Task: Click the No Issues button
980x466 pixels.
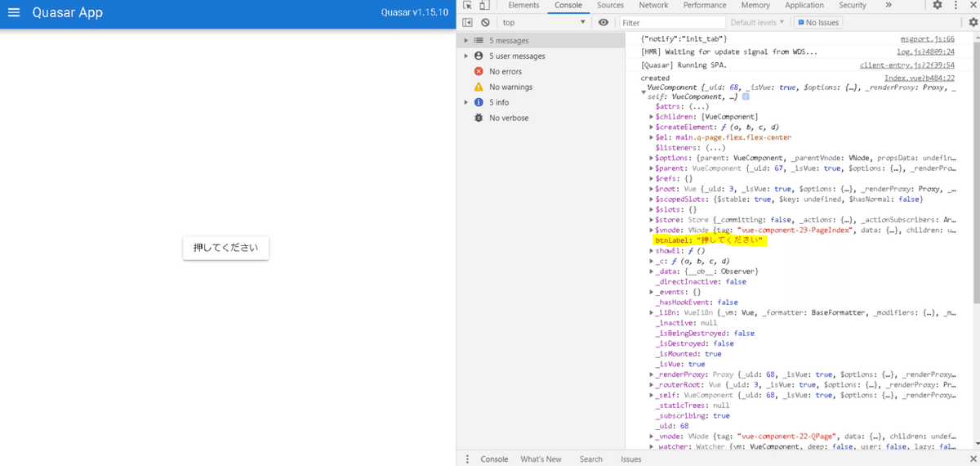Action: coord(818,23)
